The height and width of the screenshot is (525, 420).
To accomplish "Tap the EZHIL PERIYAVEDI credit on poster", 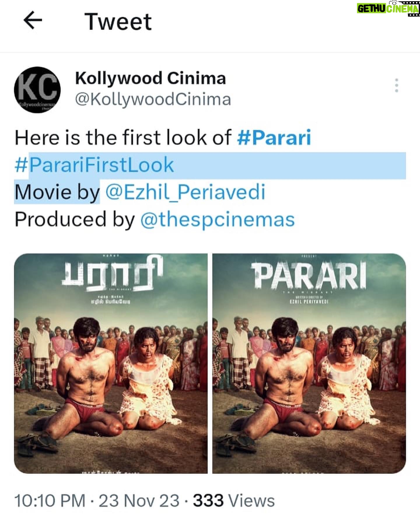I will coord(309,302).
